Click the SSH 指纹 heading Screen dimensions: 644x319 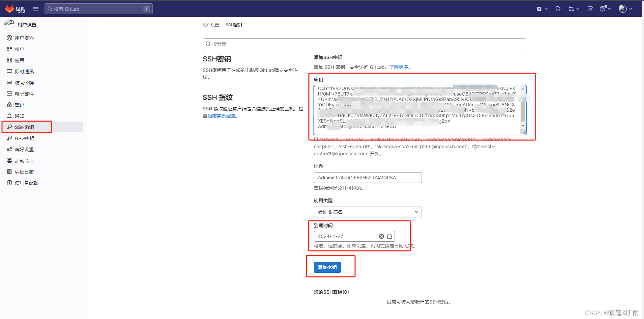pos(218,98)
